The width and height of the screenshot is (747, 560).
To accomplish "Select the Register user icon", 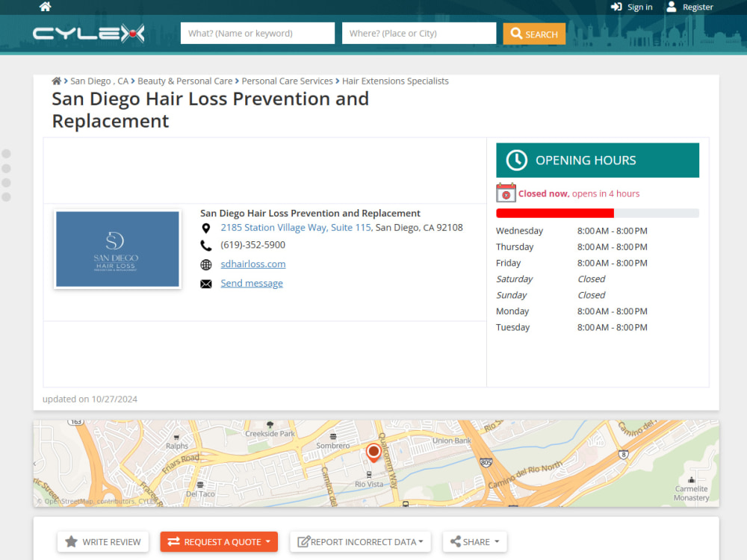I will [x=672, y=6].
